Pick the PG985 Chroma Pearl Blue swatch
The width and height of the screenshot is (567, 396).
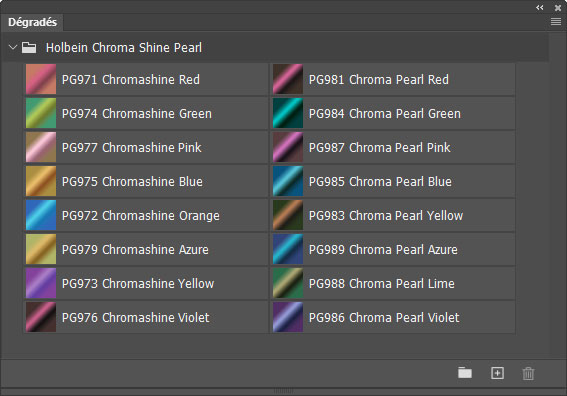click(288, 181)
